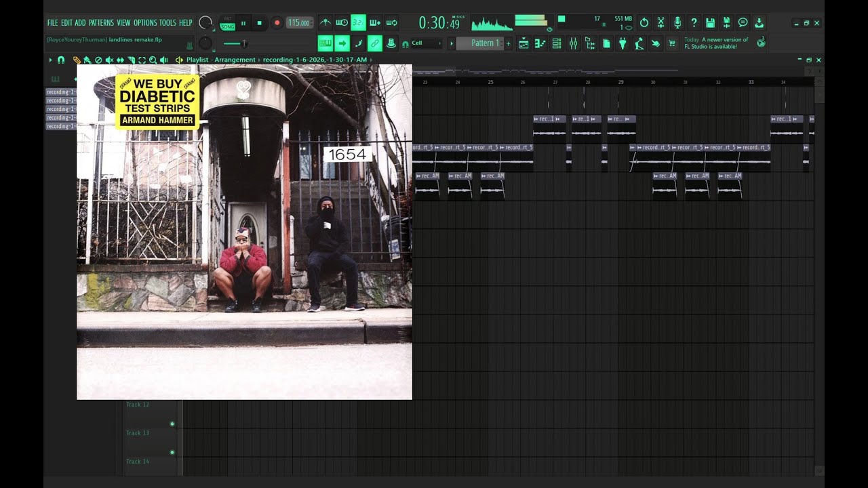
Task: Expand the recording-1-6-2026 clip breadcrumb
Action: click(x=315, y=60)
